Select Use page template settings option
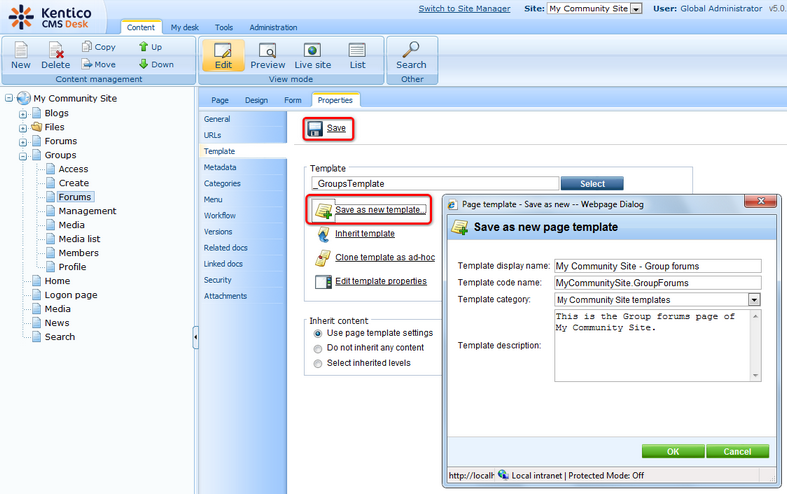The width and height of the screenshot is (787, 494). click(318, 333)
